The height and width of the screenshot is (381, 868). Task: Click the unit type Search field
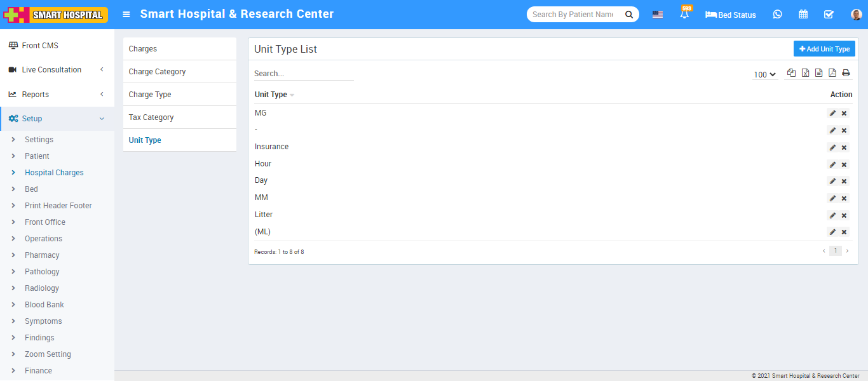tap(303, 74)
